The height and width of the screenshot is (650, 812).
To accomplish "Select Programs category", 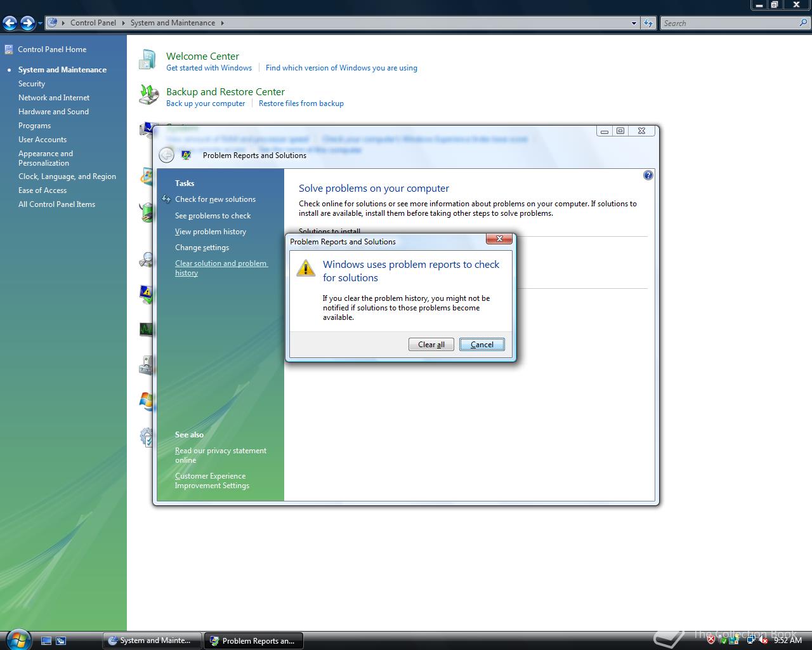I will click(x=34, y=126).
